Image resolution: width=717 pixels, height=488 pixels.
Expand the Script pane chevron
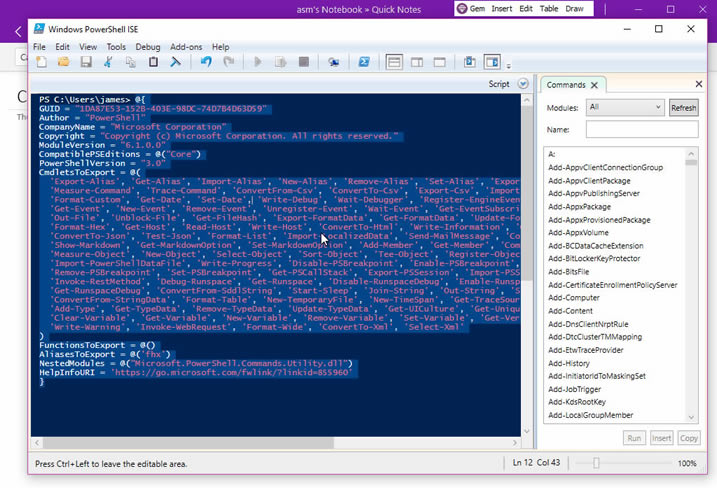tap(523, 84)
